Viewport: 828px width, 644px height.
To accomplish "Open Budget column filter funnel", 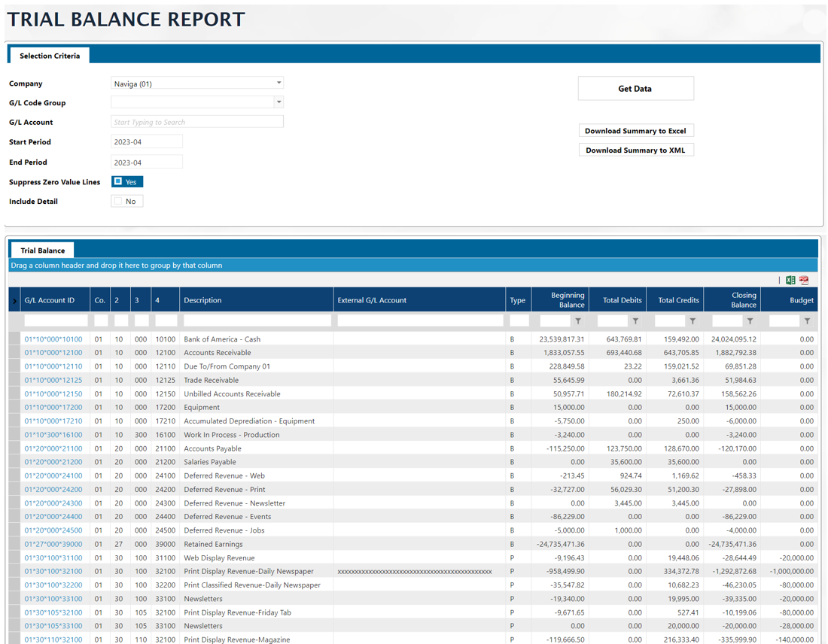I will click(807, 321).
